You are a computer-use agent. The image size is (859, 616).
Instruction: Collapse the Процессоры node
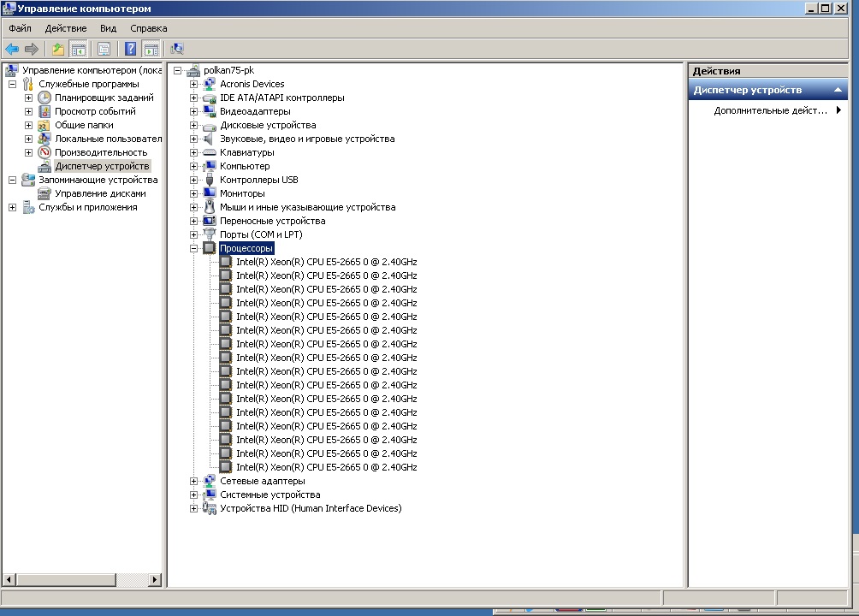tap(193, 249)
